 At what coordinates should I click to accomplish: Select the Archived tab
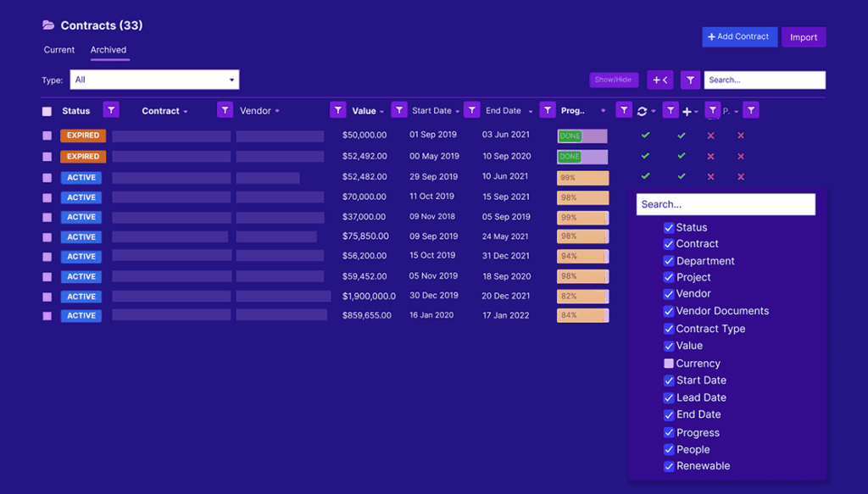[108, 50]
